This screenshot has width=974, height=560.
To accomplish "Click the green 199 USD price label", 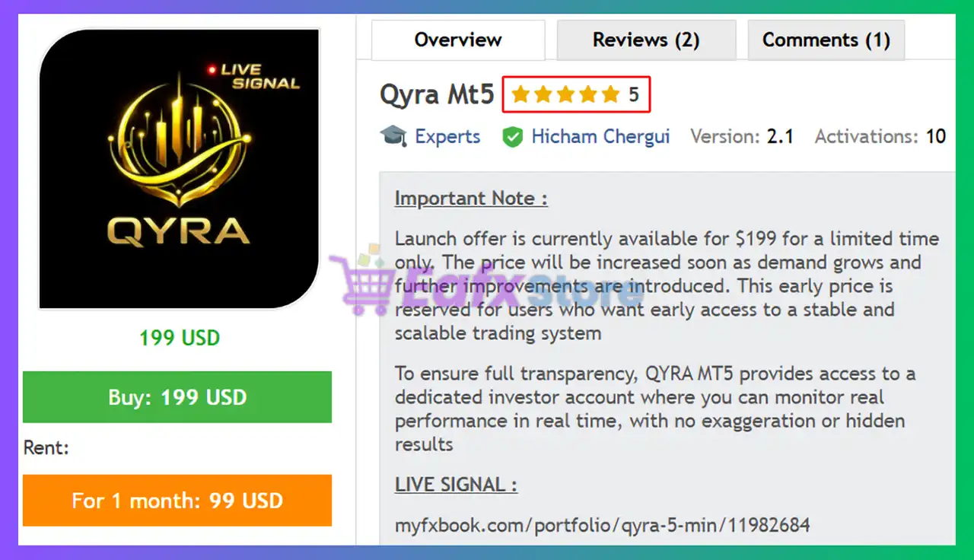I will [x=180, y=337].
